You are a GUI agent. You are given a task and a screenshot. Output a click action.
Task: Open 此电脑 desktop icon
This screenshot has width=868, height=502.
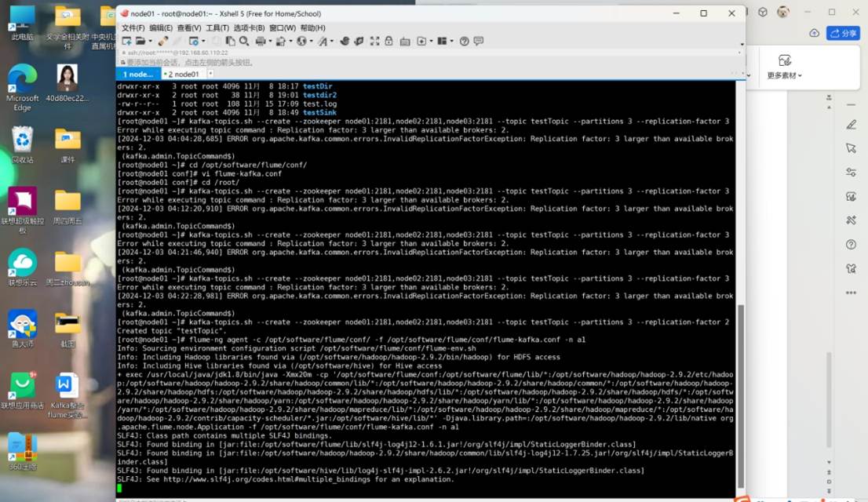pos(22,24)
